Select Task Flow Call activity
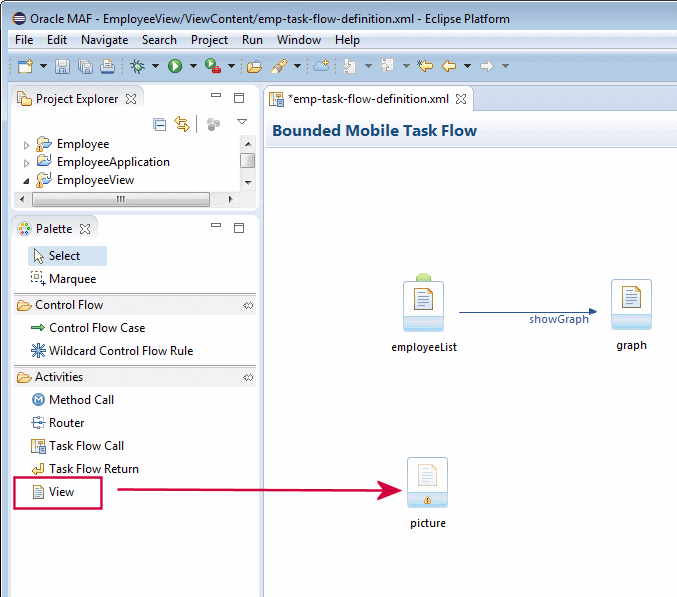The height and width of the screenshot is (597, 677). (78, 446)
